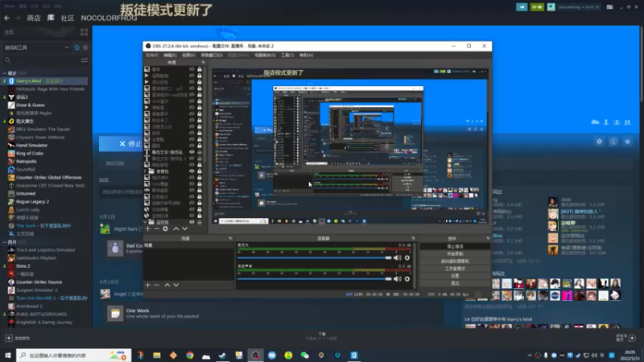
Task: Click Steam ready-to-play filter icon
Action: (x=85, y=47)
